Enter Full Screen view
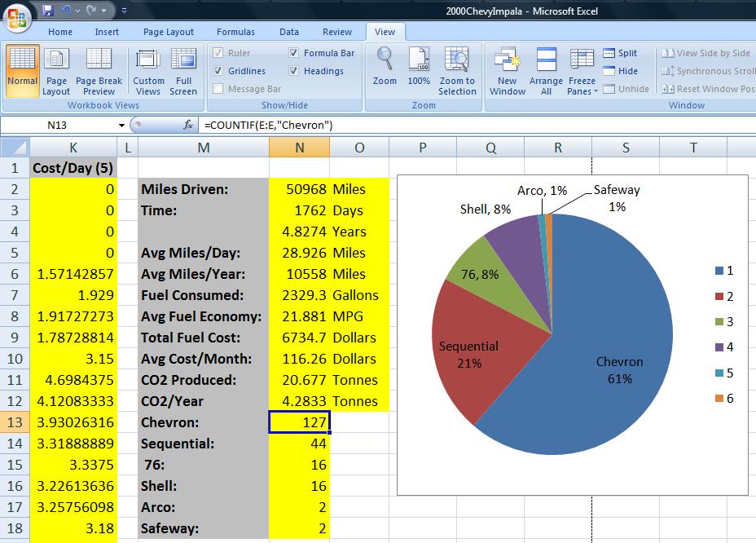 click(x=183, y=71)
